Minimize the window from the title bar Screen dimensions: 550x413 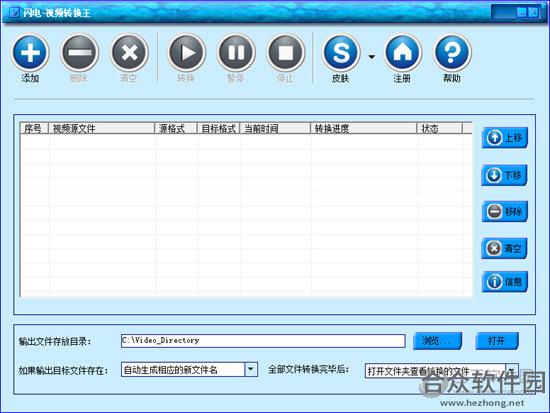point(522,13)
